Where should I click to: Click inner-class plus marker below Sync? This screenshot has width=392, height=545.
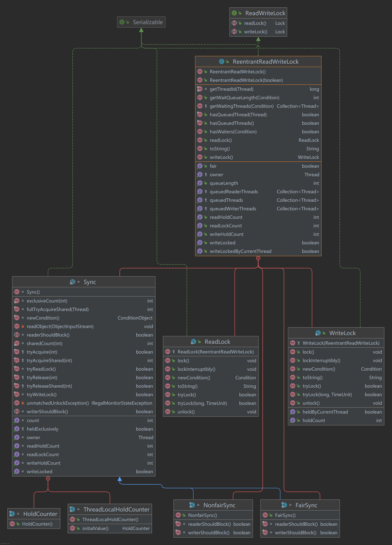(48, 478)
